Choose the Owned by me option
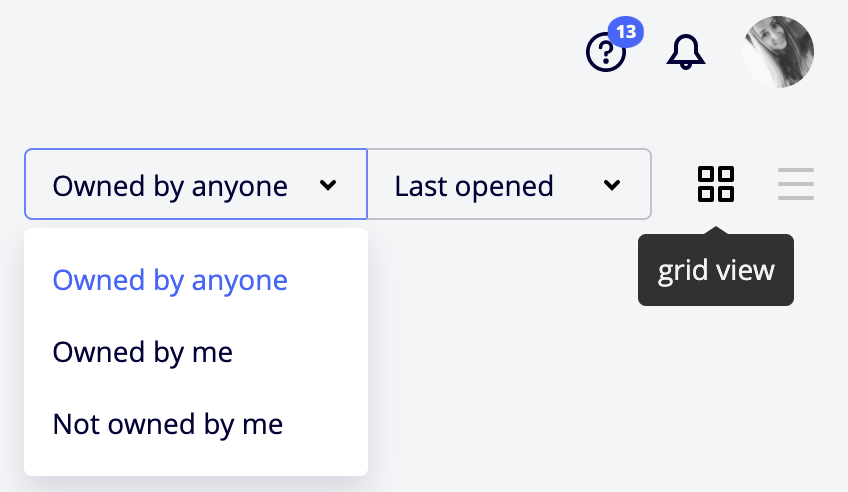This screenshot has height=492, width=848. coord(143,352)
